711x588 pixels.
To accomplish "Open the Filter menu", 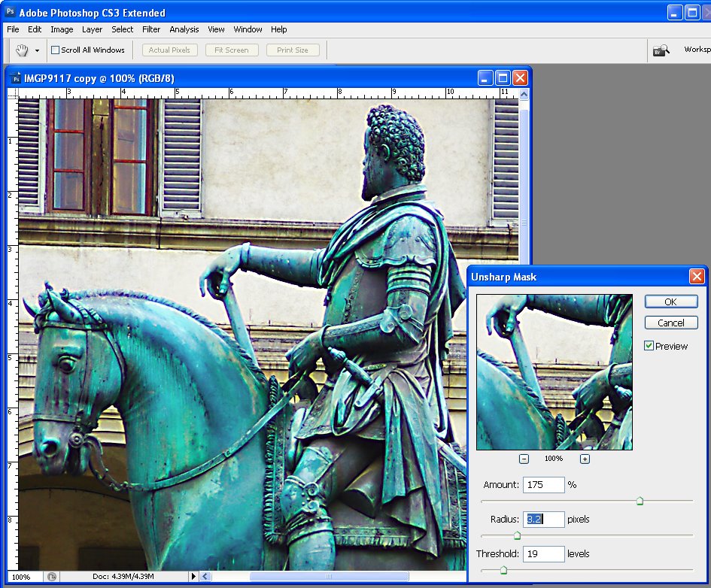I will [x=151, y=29].
